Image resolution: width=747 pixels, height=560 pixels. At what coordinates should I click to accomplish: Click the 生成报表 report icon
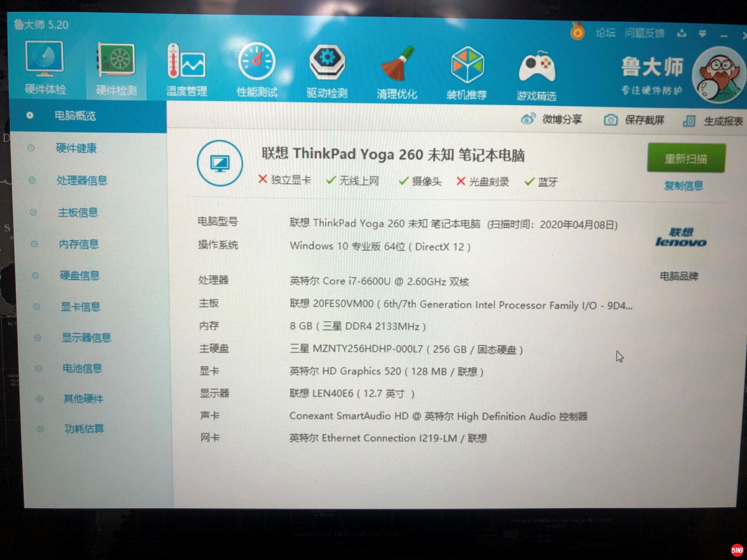[x=689, y=121]
